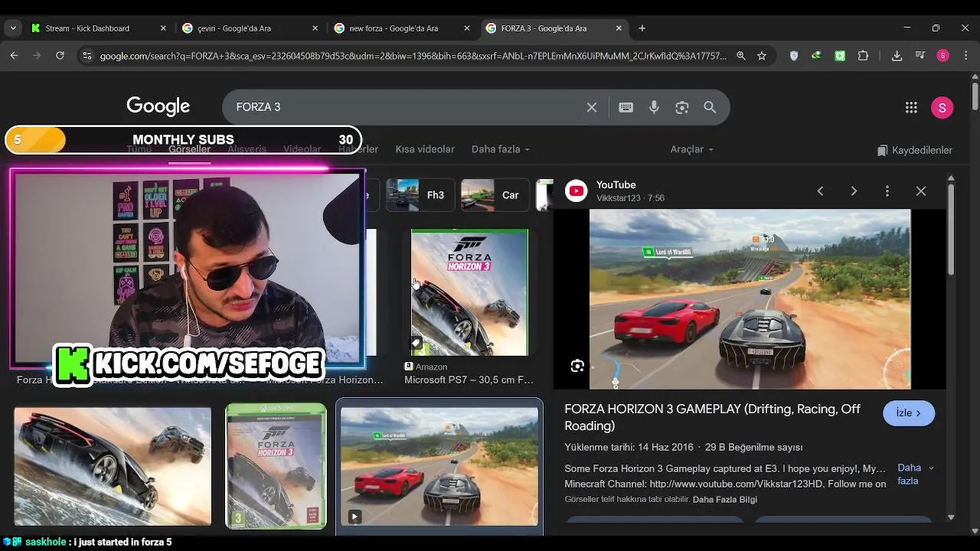Select the Car suggestion chip
The height and width of the screenshot is (551, 980).
tap(496, 195)
